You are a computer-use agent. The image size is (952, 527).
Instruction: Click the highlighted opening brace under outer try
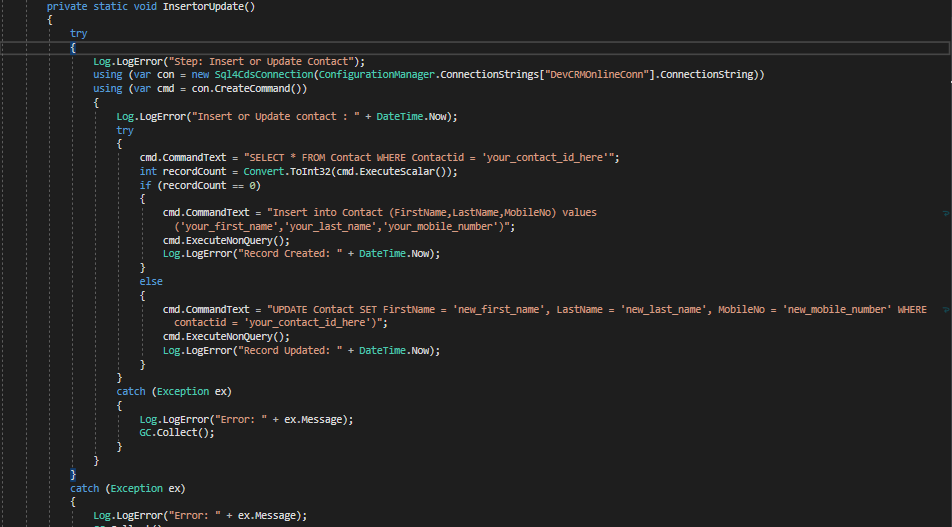(x=72, y=47)
